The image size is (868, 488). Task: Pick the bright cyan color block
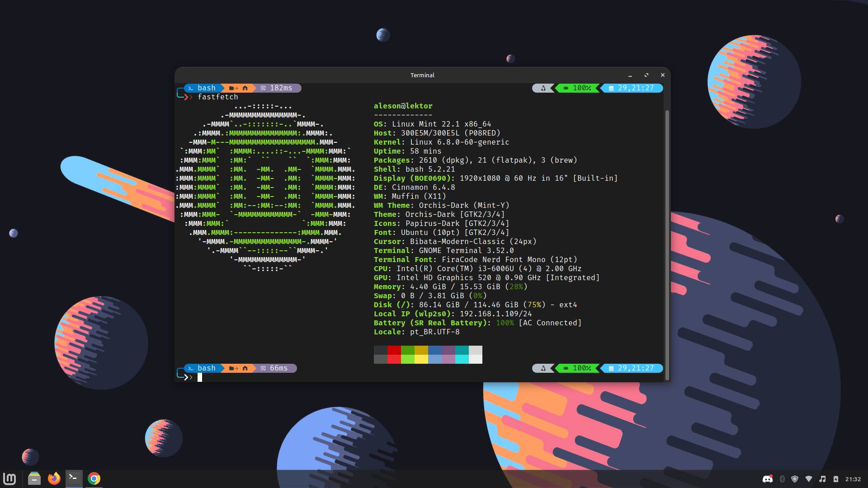462,359
